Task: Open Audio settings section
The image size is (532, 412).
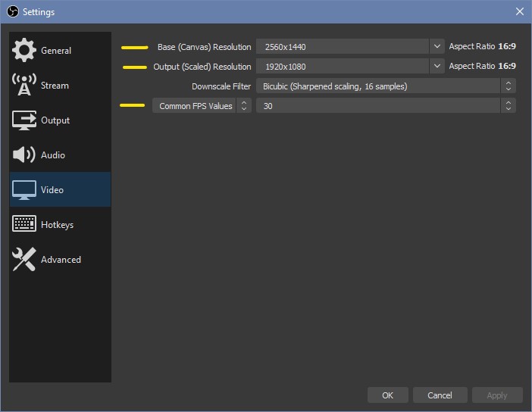Action: 60,155
